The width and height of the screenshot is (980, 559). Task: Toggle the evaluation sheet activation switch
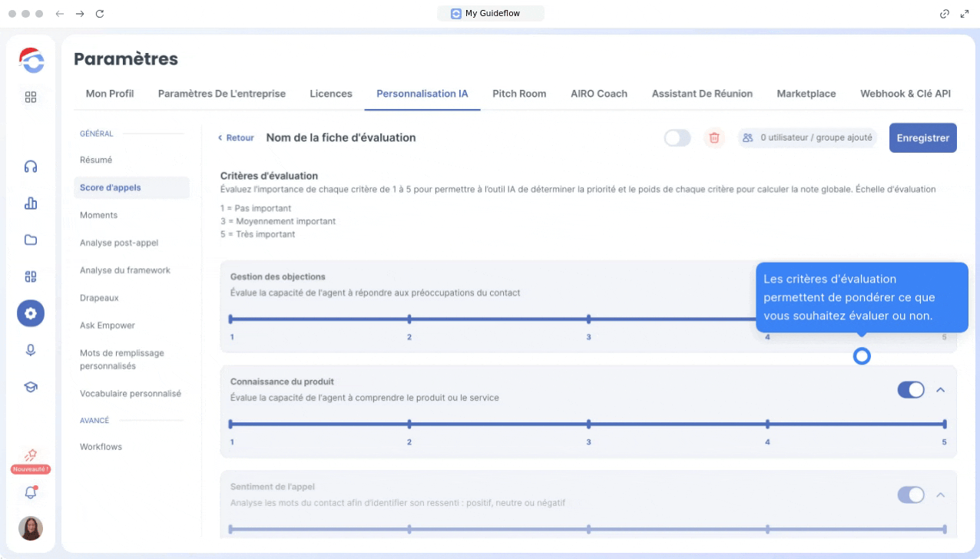coord(677,138)
